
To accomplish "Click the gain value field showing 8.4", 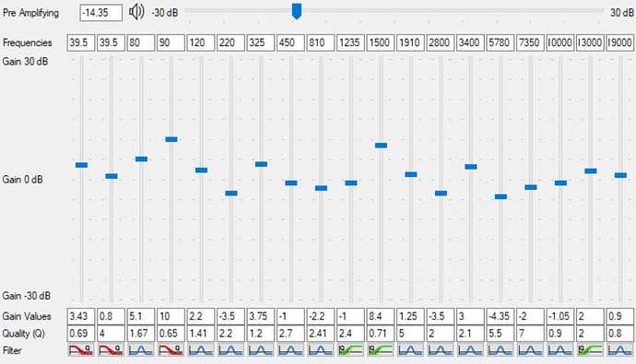I will pyautogui.click(x=381, y=316).
